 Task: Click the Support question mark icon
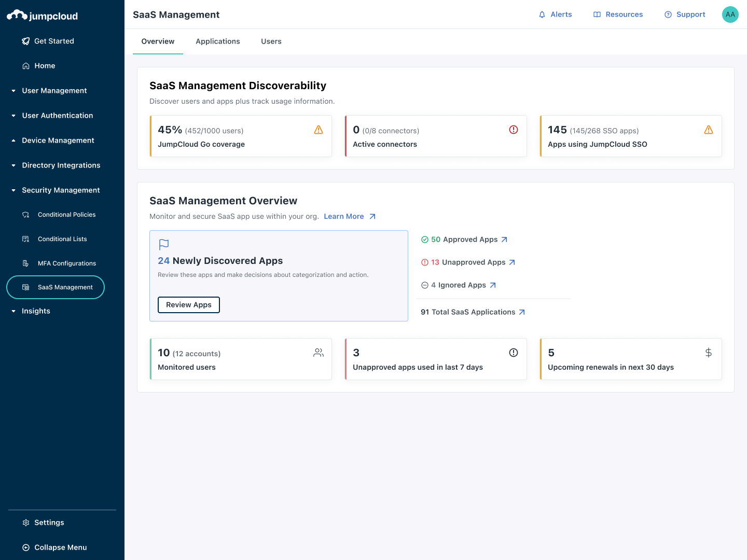(668, 15)
